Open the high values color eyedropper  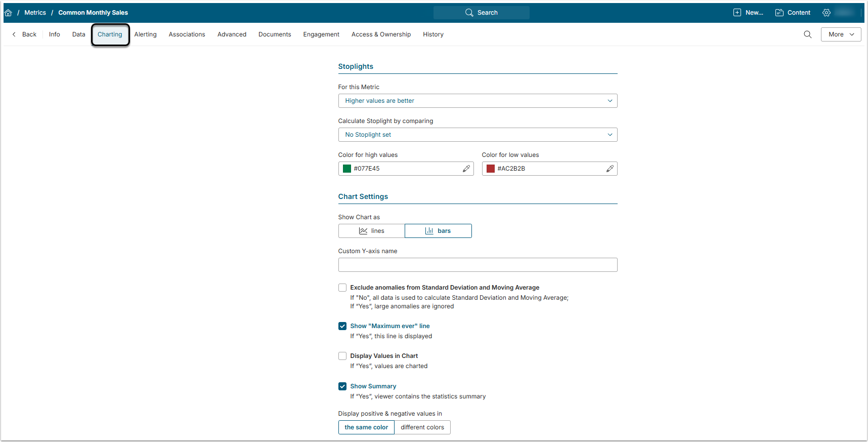(x=466, y=169)
